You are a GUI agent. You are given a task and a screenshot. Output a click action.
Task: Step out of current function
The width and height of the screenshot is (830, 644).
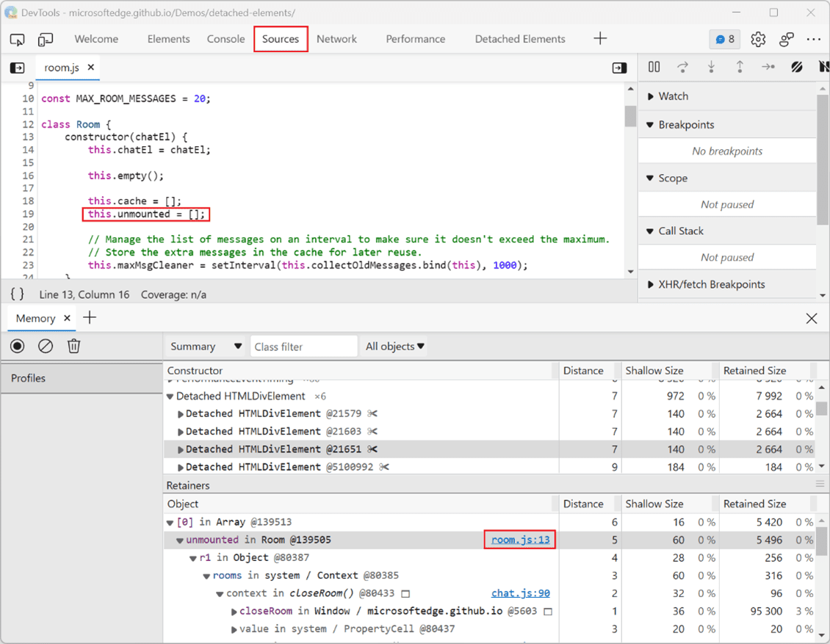[x=740, y=67]
